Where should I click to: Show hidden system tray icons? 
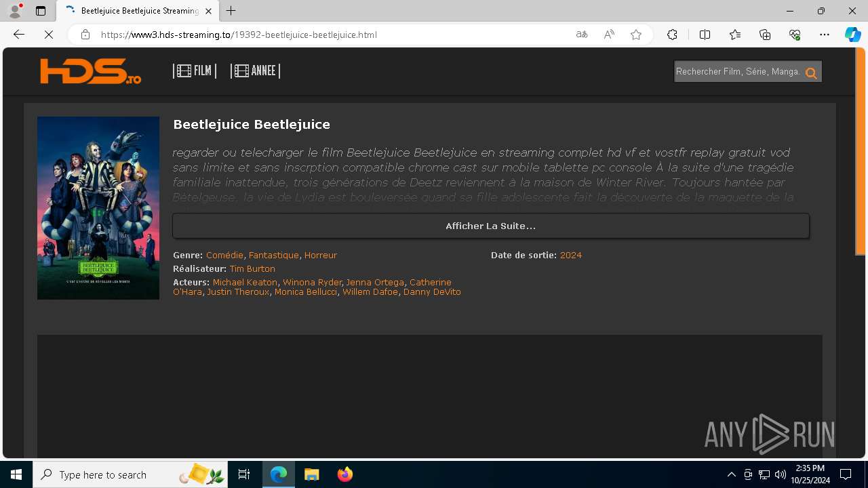coord(731,474)
